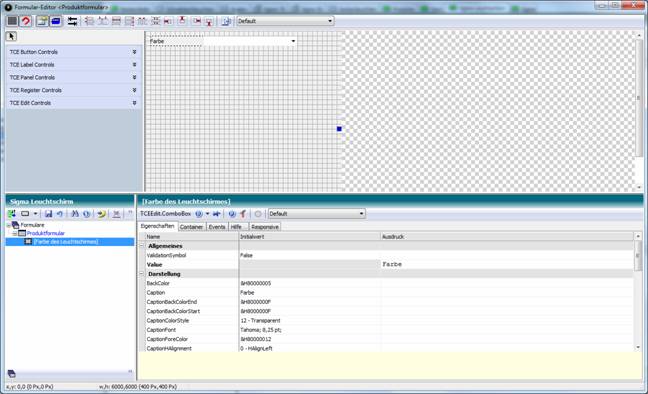The width and height of the screenshot is (648, 394).
Task: Open the Responsive tab
Action: tap(264, 227)
